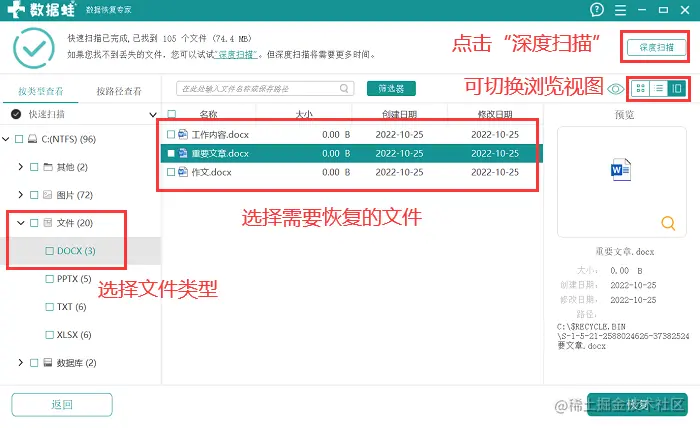Viewport: 700px width, 428px height.
Task: Select XLSX (6) label in tree
Action: (74, 335)
